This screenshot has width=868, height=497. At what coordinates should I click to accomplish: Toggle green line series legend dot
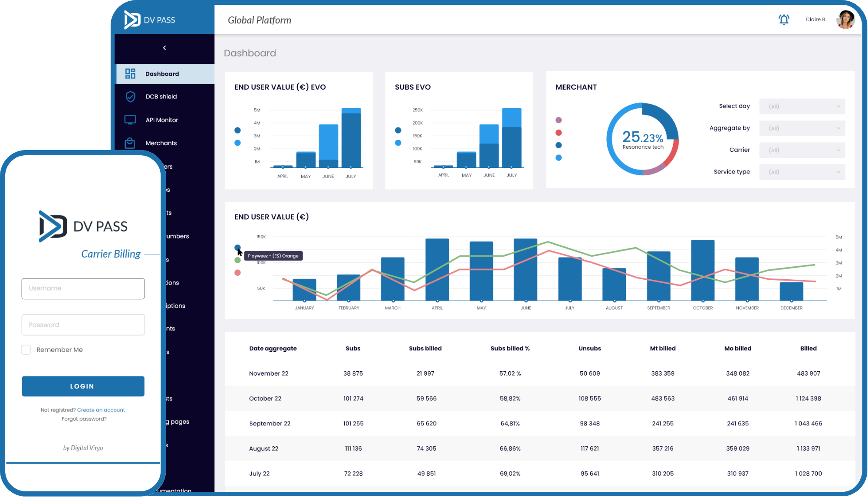(x=237, y=260)
